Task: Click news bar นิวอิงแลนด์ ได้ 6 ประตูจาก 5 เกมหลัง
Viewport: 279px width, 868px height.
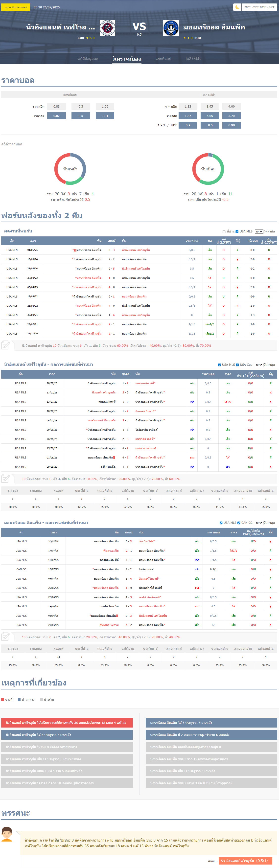Action: (67, 735)
